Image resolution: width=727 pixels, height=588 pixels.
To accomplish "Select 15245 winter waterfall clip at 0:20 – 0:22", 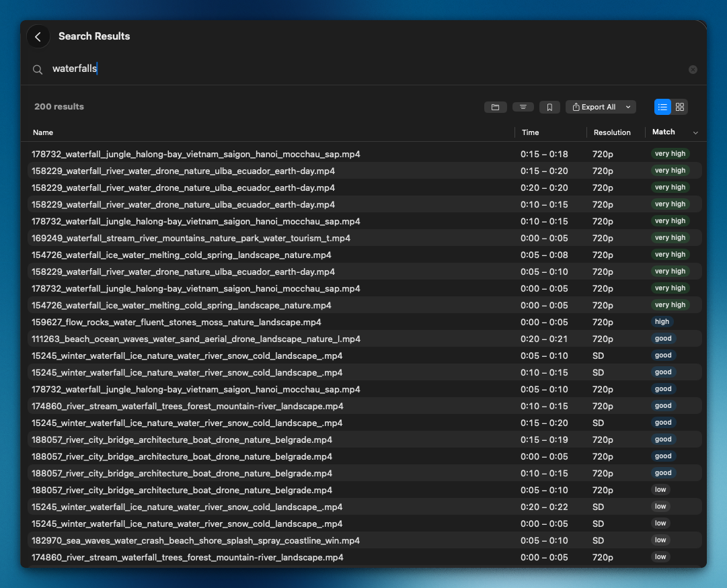I will point(365,507).
